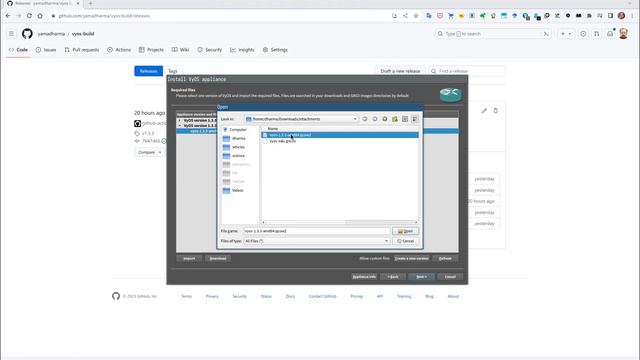The width and height of the screenshot is (640, 360).
Task: Click the Find a release search field
Action: (x=467, y=71)
